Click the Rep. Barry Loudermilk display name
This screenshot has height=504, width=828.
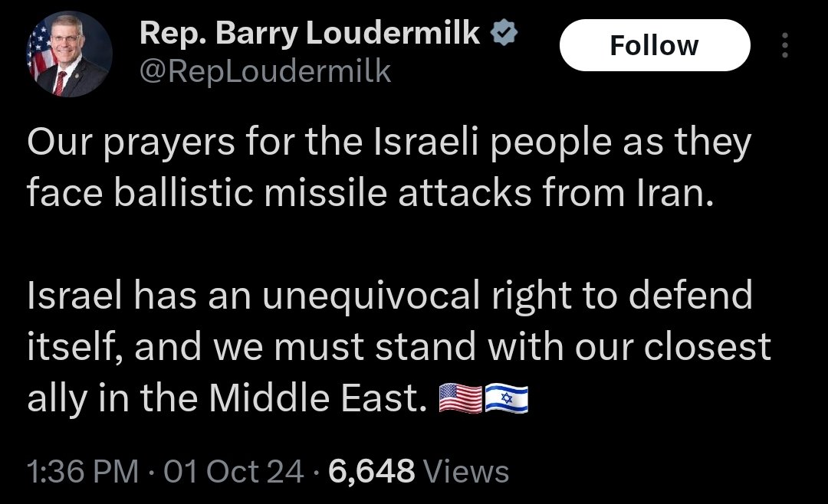(308, 34)
